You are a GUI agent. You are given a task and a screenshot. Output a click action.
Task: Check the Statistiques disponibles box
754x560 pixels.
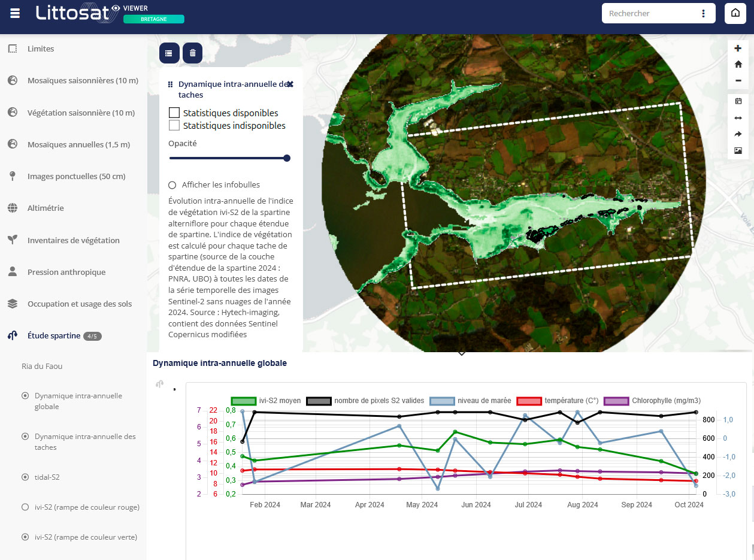point(174,113)
